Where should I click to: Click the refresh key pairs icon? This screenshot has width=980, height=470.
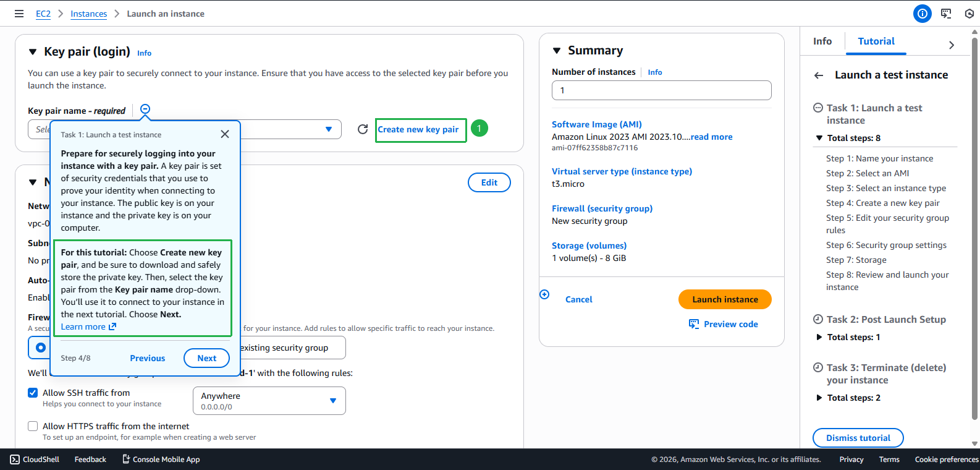pos(363,129)
